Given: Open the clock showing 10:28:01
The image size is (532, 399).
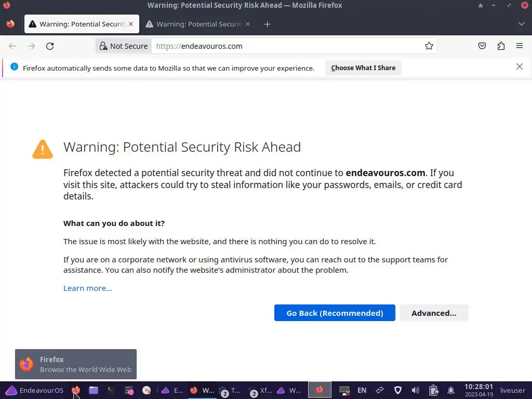Looking at the screenshot, I should click(x=478, y=390).
